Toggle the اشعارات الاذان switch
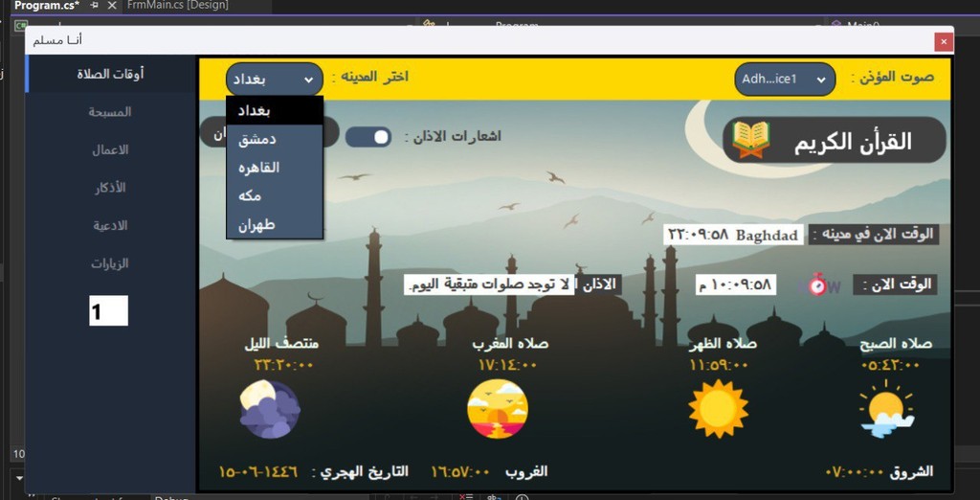 pos(368,137)
